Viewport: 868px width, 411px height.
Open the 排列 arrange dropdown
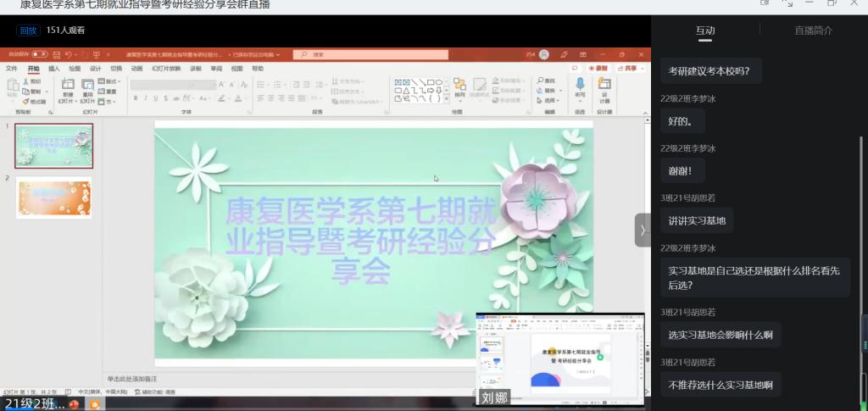click(459, 88)
